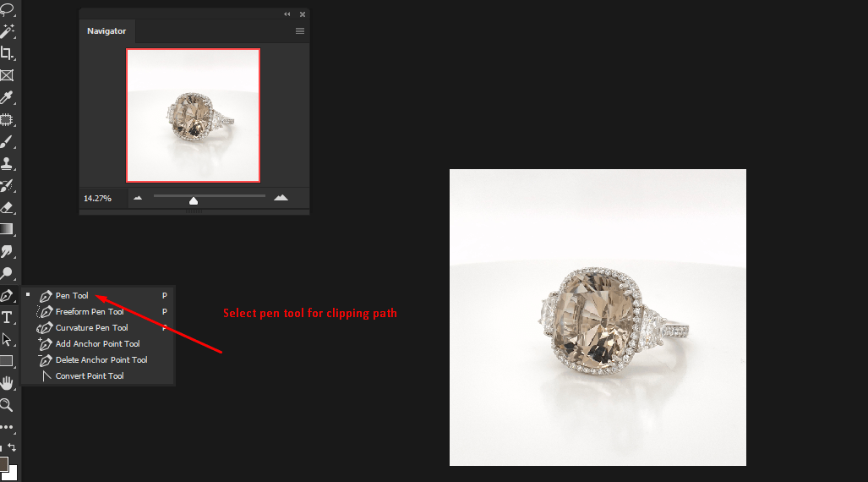Click the 14.27% zoom field
The image size is (868, 482).
coord(97,199)
